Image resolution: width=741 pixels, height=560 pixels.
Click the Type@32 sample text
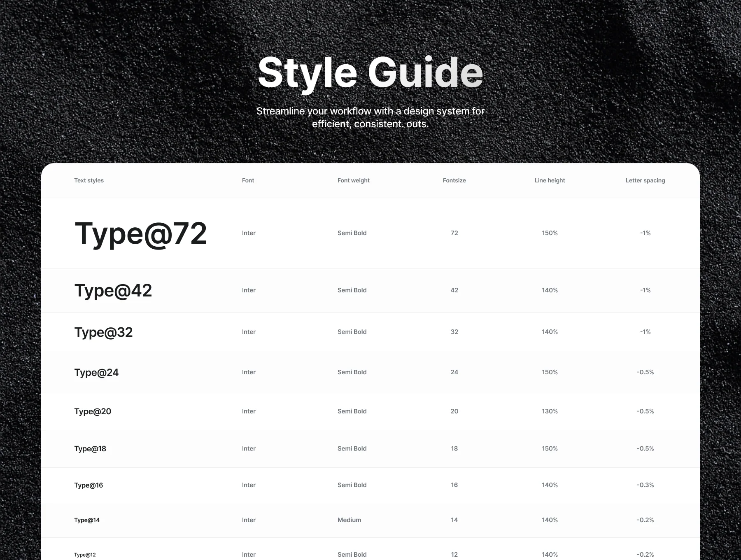pos(103,332)
